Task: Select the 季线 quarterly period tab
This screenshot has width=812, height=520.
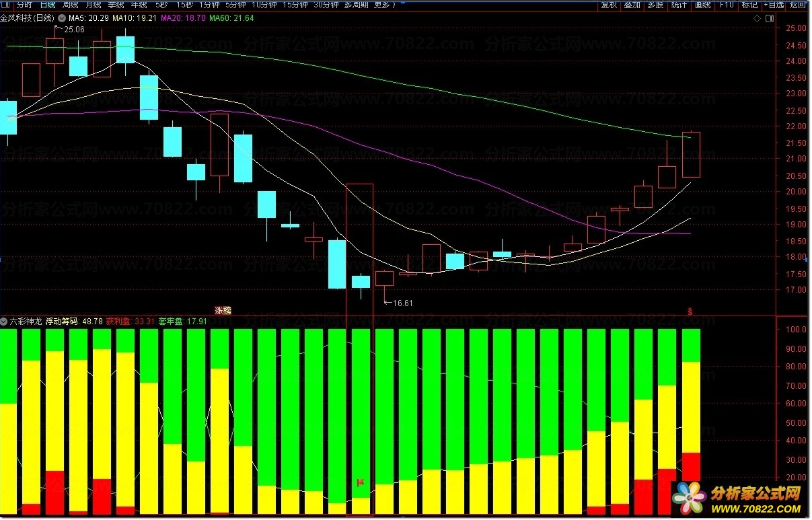Action: 116,5
